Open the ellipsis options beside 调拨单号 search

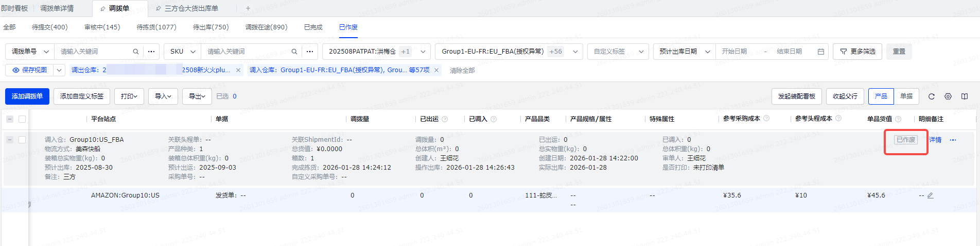(x=151, y=52)
